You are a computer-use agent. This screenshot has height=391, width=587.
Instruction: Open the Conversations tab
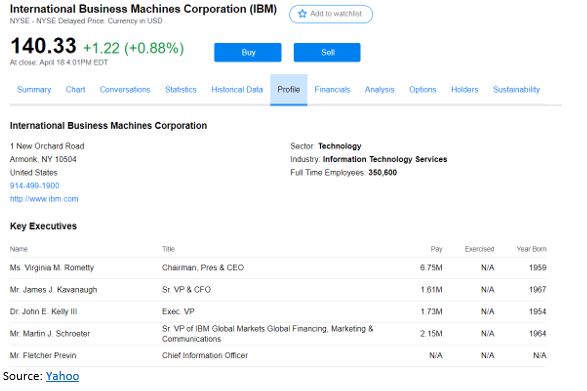[x=125, y=90]
